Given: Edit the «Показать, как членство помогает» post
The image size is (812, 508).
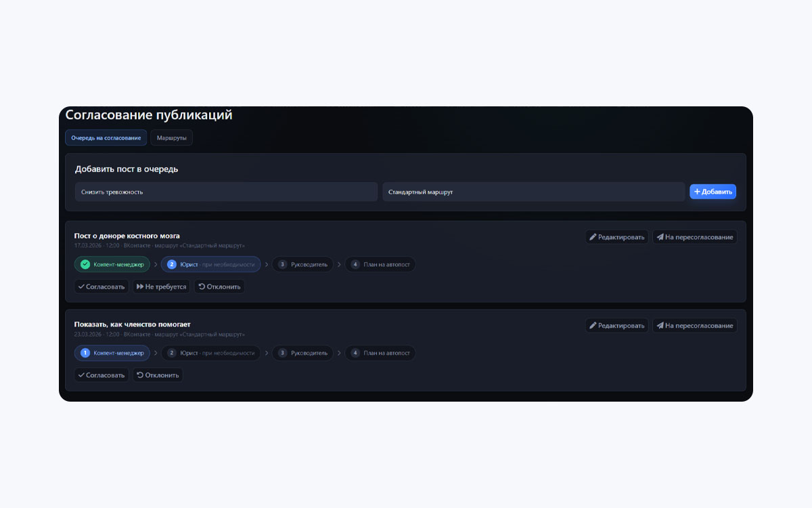Looking at the screenshot, I should click(616, 325).
